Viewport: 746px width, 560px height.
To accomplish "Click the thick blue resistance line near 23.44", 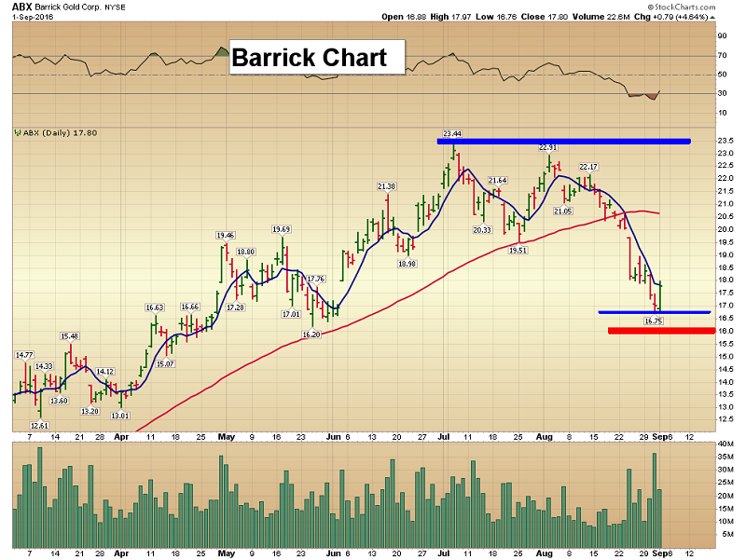I will (x=564, y=142).
